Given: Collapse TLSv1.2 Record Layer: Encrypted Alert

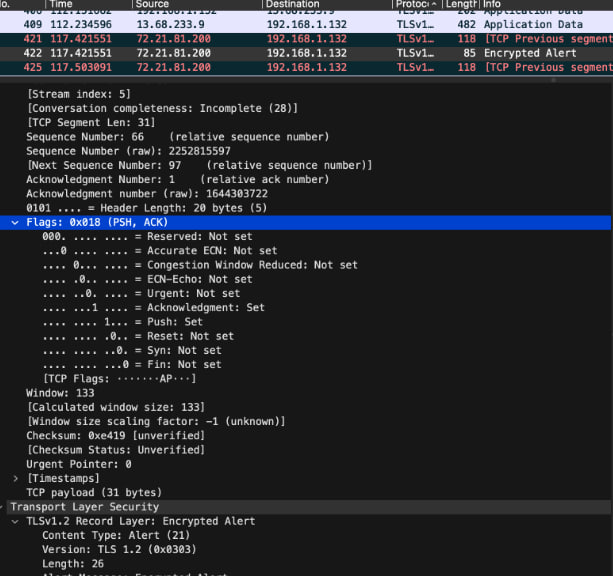Looking at the screenshot, I should [15, 521].
